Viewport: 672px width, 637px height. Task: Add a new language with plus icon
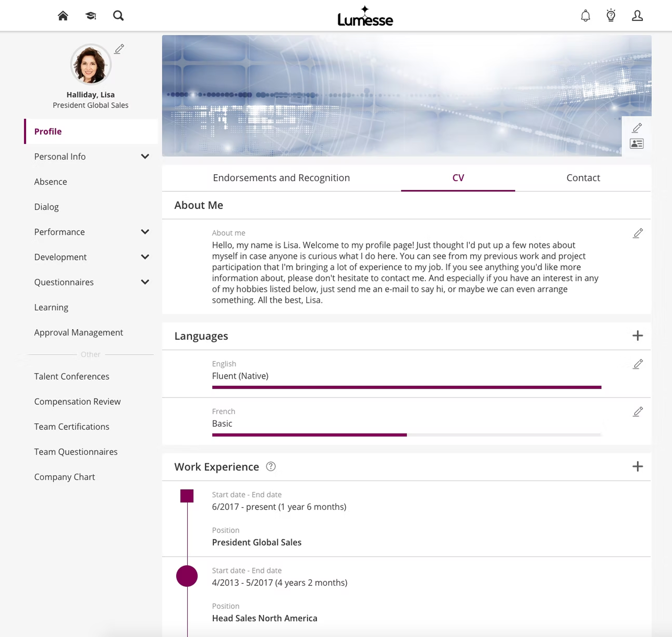[x=637, y=336]
